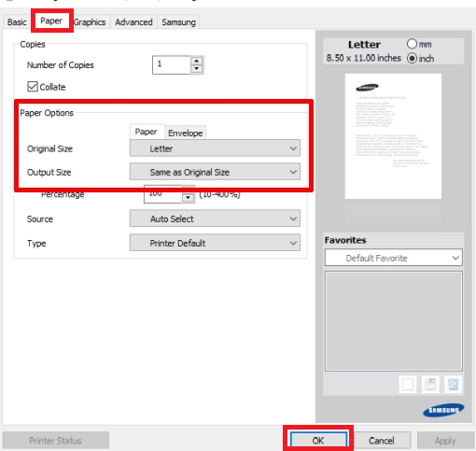Expand the Source dropdown showing Auto Select

[215, 218]
